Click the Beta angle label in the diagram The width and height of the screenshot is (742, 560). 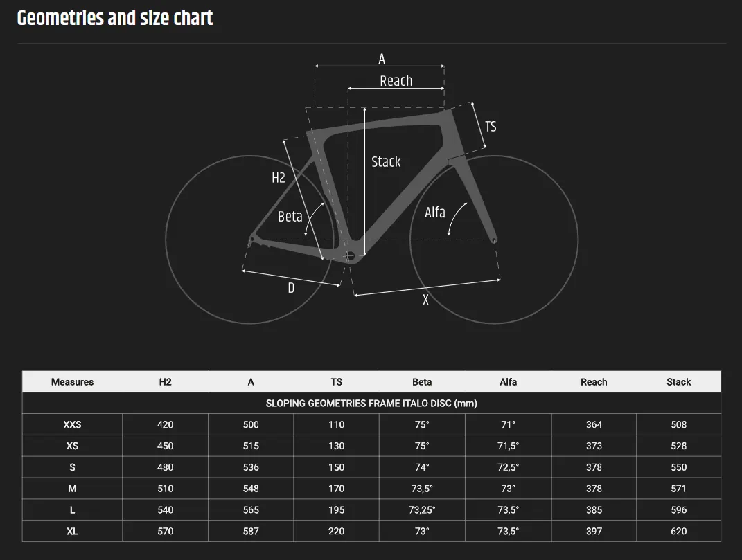[x=290, y=217]
